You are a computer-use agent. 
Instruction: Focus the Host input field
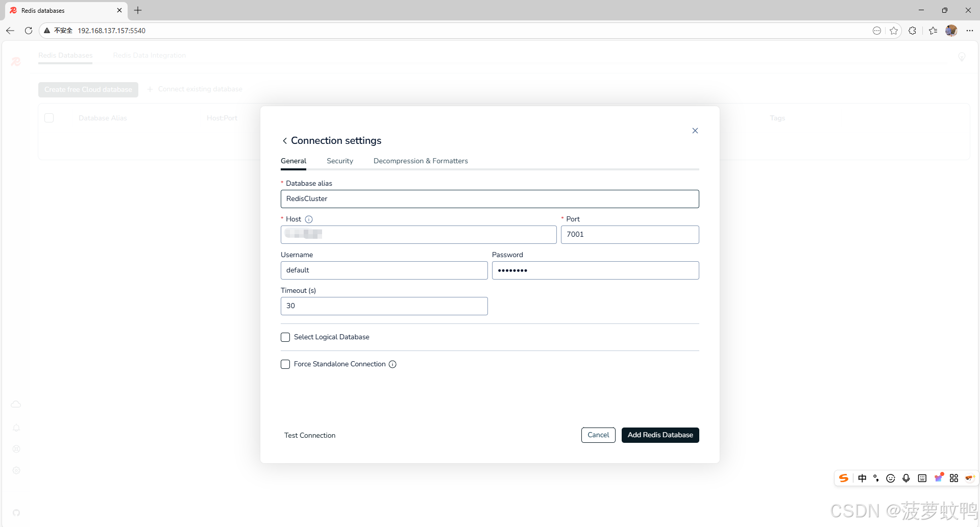tap(419, 235)
